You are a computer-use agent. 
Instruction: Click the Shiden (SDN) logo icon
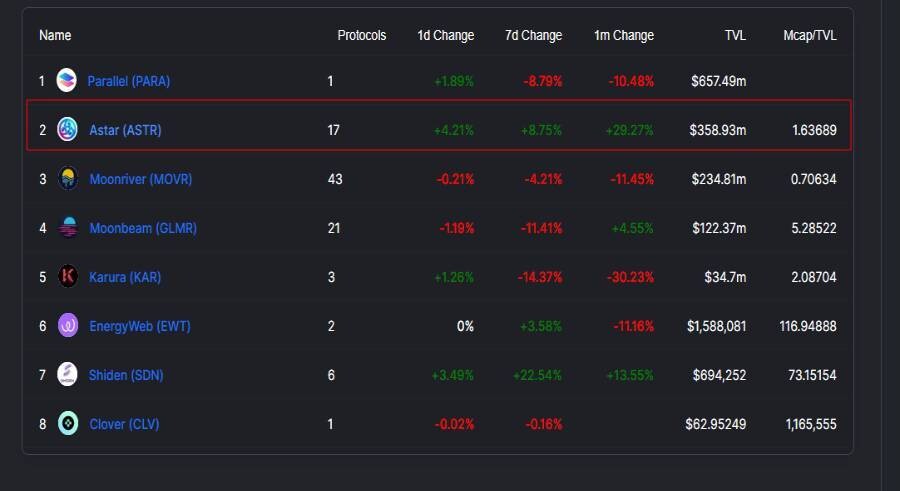tap(67, 374)
